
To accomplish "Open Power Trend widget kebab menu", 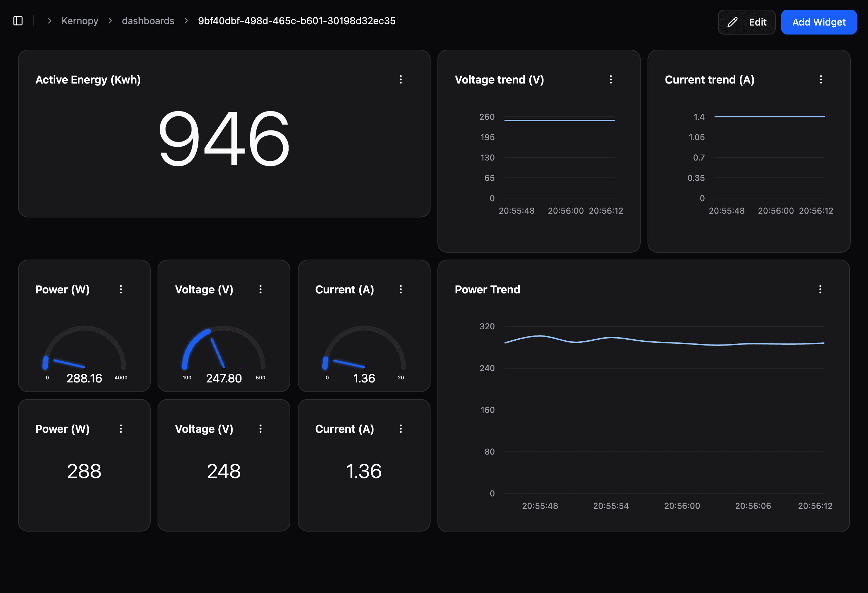I will pos(820,289).
